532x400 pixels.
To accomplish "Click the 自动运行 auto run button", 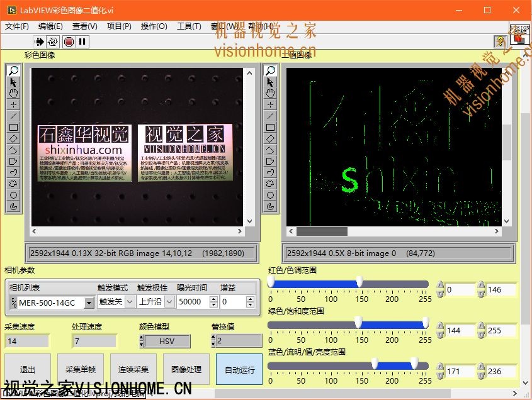I will pyautogui.click(x=239, y=369).
